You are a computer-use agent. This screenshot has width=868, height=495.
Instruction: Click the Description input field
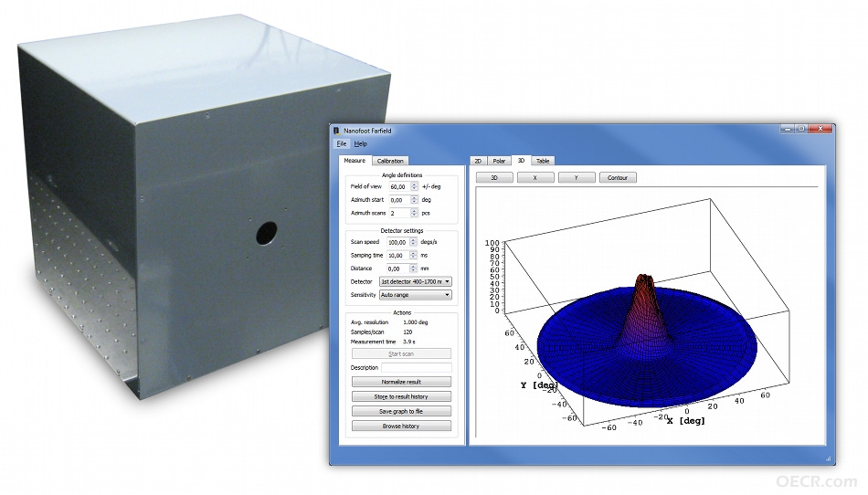(x=417, y=367)
